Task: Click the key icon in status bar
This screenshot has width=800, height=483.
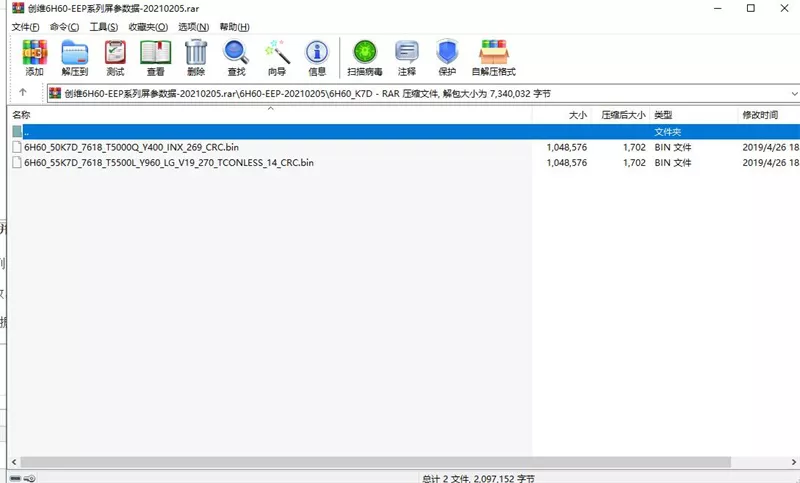Action: click(x=30, y=478)
